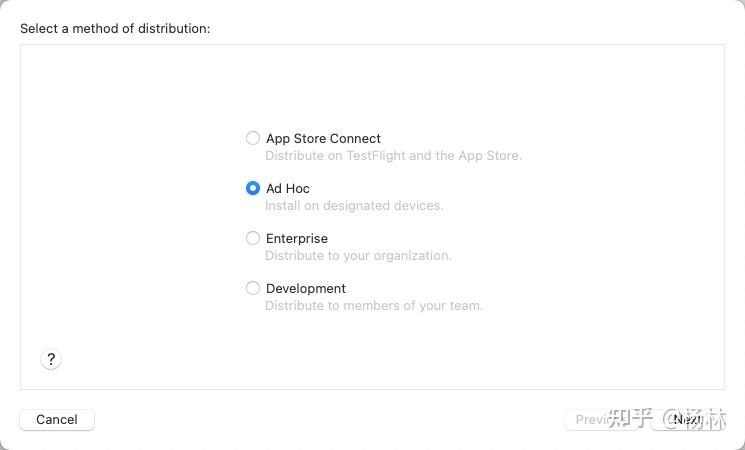This screenshot has height=450, width=745.
Task: Click the "Development" option label
Action: 306,288
